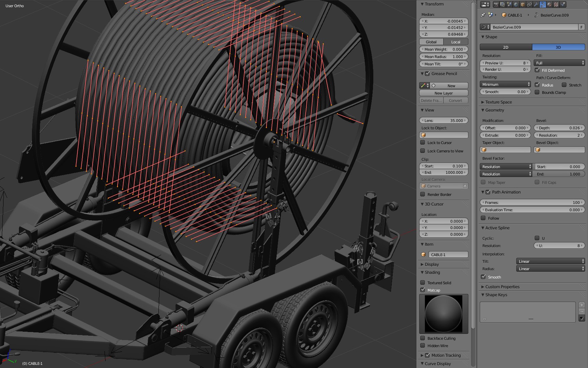The width and height of the screenshot is (588, 368).
Task: Select the Curve data properties tab
Action: 543,4
